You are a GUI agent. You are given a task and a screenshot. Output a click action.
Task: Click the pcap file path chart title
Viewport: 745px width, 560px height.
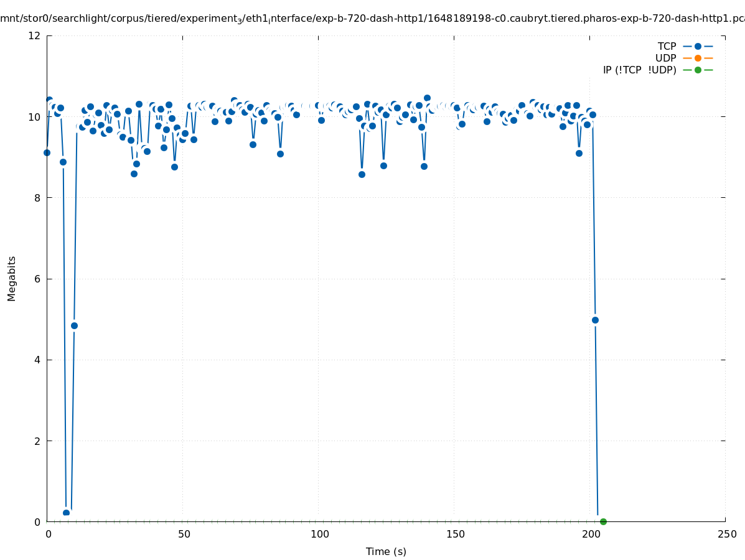373,19
